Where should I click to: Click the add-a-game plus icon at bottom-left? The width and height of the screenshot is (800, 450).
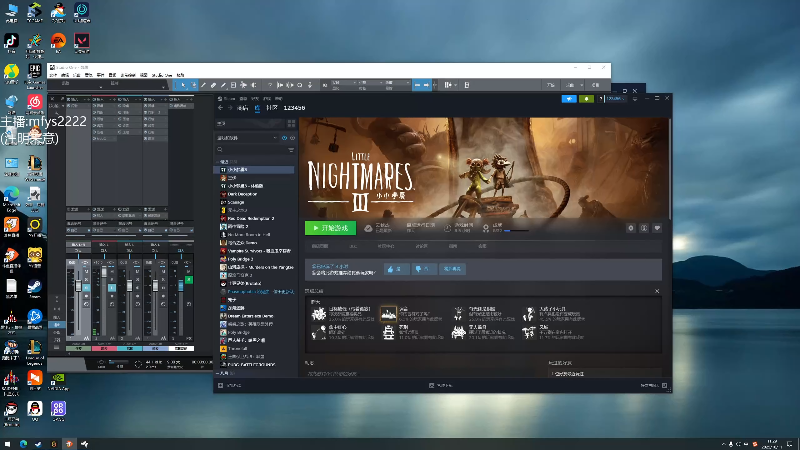[x=220, y=386]
